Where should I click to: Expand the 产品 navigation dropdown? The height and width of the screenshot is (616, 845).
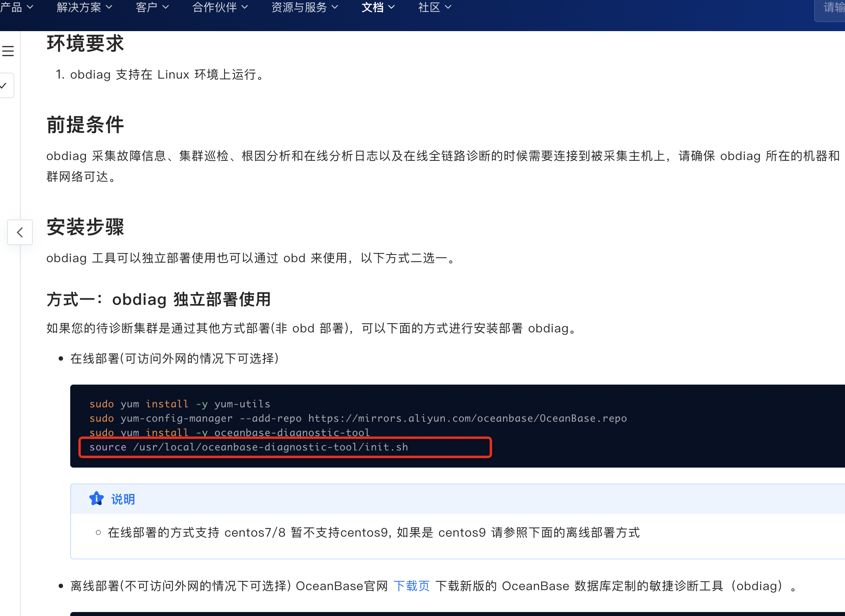coord(17,7)
